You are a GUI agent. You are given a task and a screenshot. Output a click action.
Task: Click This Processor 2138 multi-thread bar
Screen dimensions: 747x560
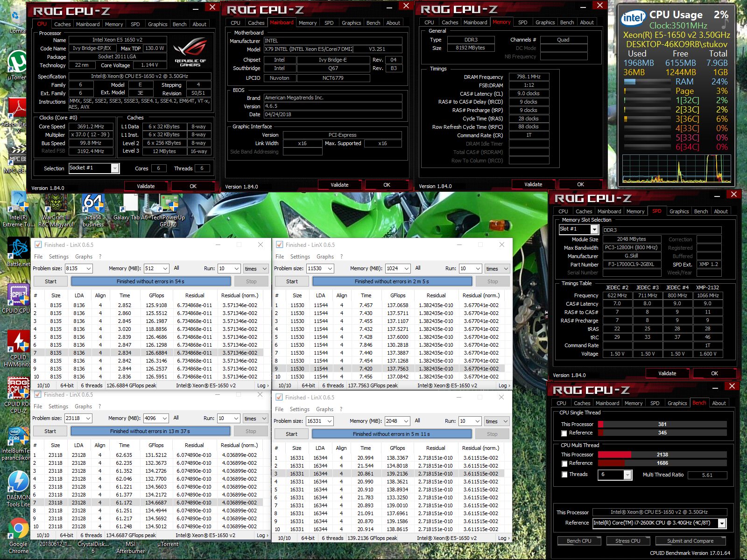tap(662, 455)
